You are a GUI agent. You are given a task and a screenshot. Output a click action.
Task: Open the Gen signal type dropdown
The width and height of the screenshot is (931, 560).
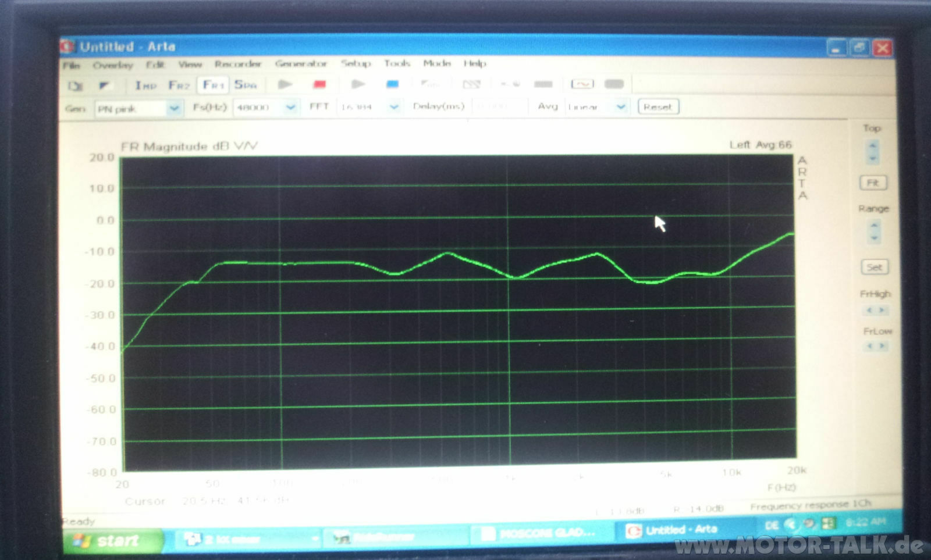pyautogui.click(x=173, y=108)
